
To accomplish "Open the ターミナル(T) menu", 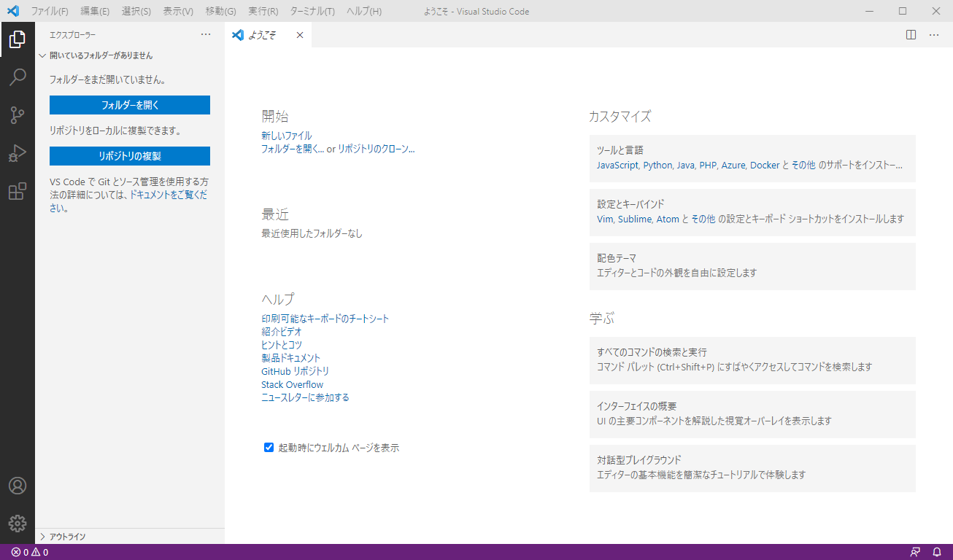I will pyautogui.click(x=312, y=11).
